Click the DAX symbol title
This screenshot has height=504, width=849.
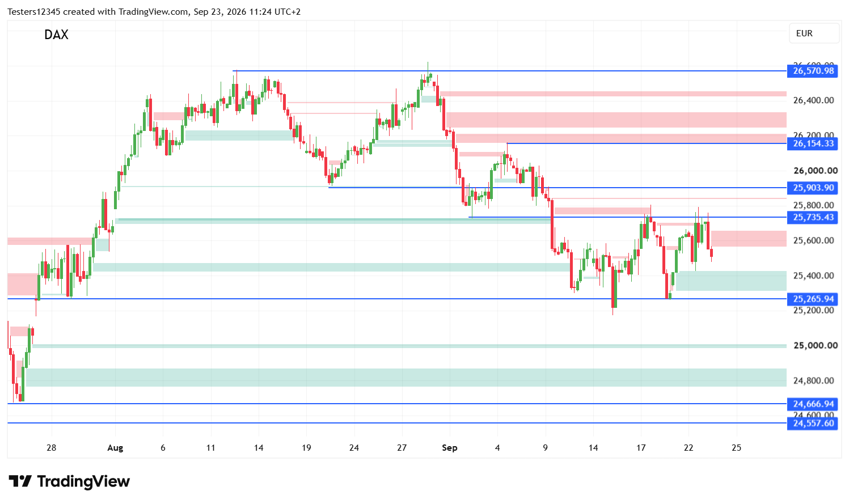(56, 35)
